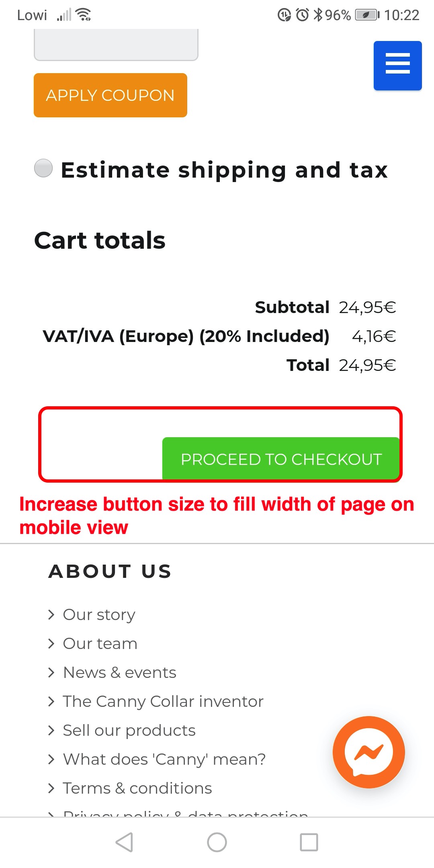Tap the recent apps square icon
Image resolution: width=434 pixels, height=868 pixels.
(x=309, y=842)
